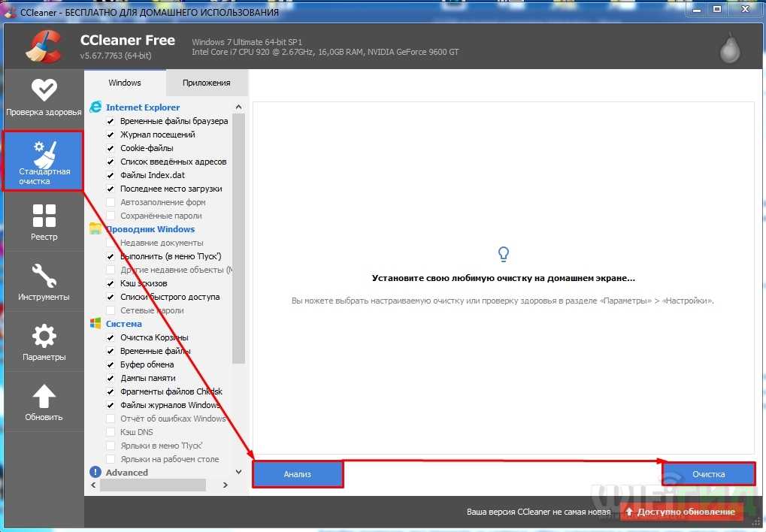
Task: Switch to the Приложения tab
Action: point(206,83)
